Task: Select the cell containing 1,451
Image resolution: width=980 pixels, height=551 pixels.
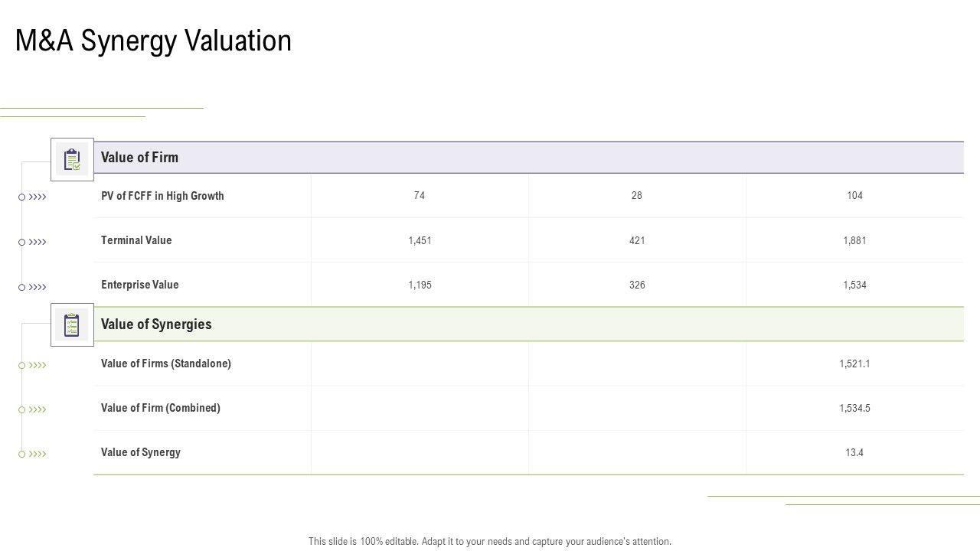Action: 420,240
